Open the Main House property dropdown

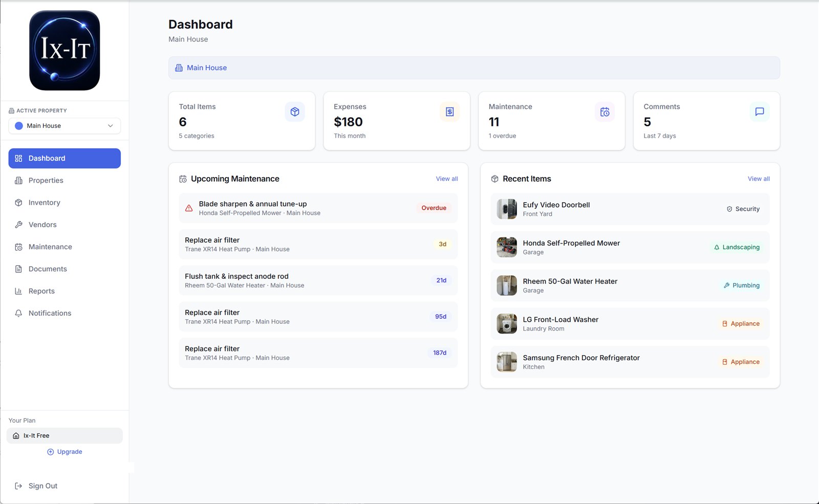[64, 126]
